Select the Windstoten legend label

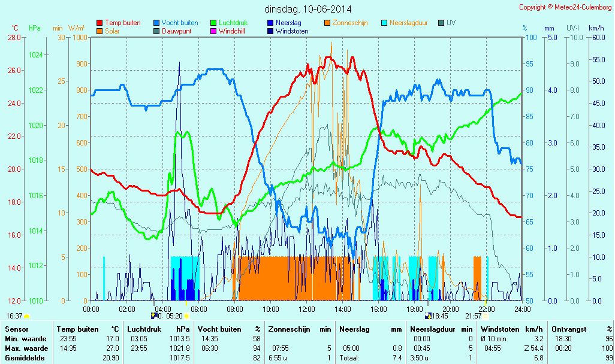[x=292, y=31]
